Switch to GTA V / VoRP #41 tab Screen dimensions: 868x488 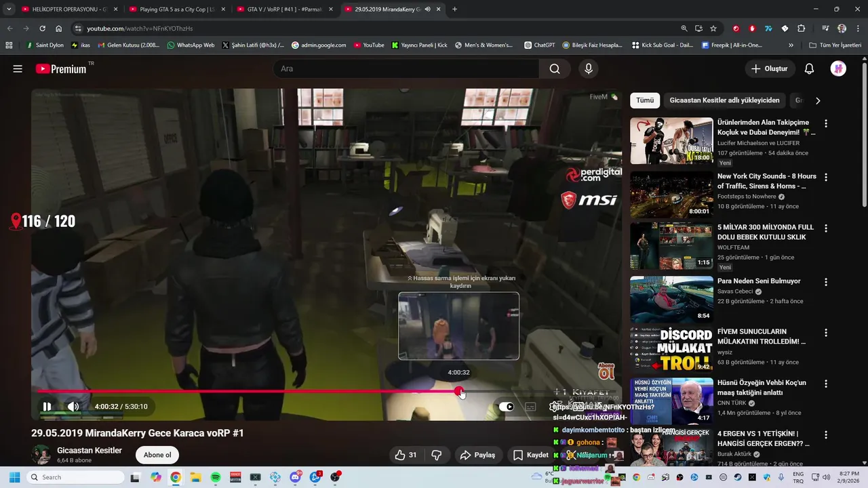tap(285, 9)
